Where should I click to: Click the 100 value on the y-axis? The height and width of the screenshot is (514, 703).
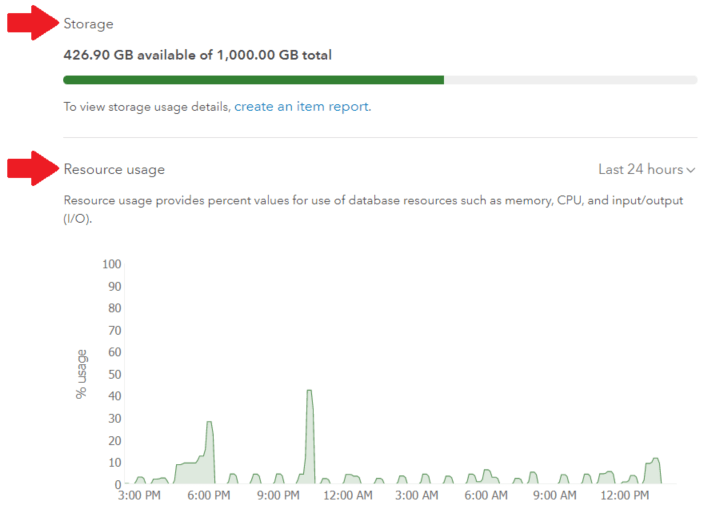tap(111, 264)
